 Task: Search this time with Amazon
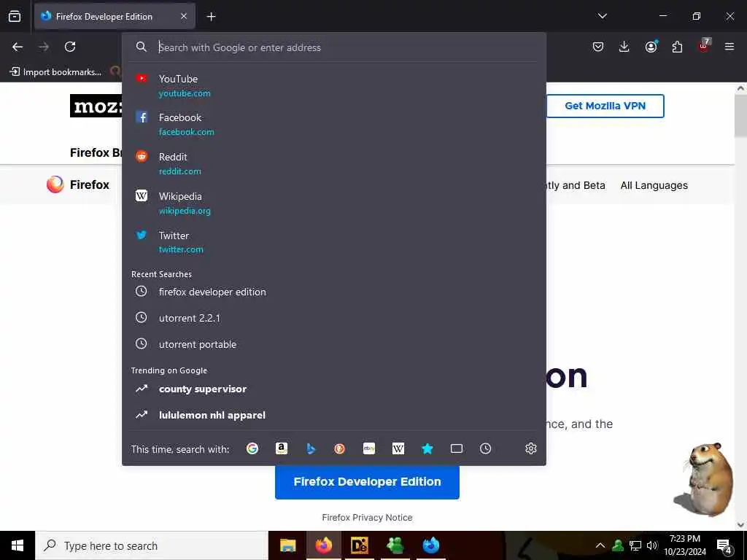[x=282, y=448]
